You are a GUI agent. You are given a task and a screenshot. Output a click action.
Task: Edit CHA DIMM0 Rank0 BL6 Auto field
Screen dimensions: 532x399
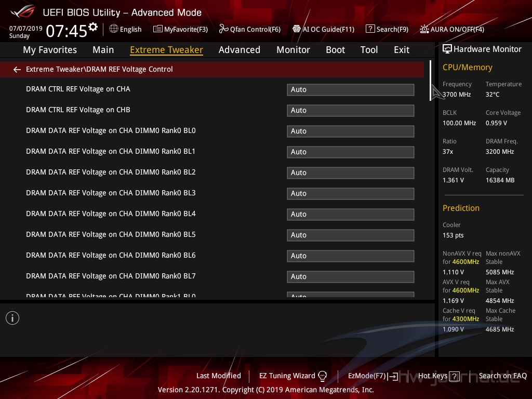tap(351, 256)
